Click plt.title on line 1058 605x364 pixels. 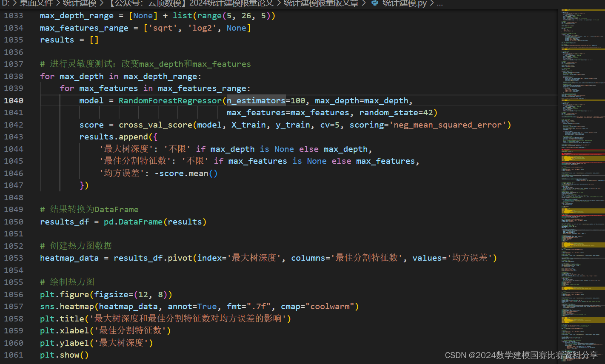pos(62,319)
